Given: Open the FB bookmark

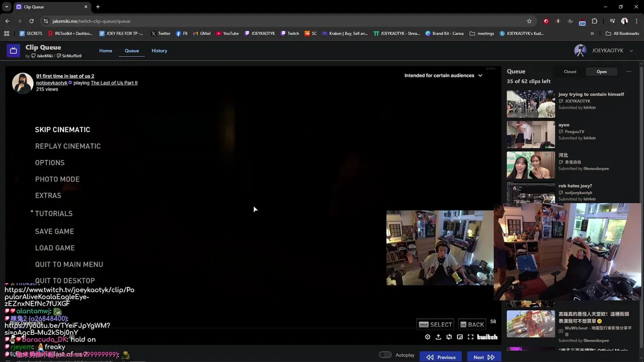Looking at the screenshot, I should [182, 33].
